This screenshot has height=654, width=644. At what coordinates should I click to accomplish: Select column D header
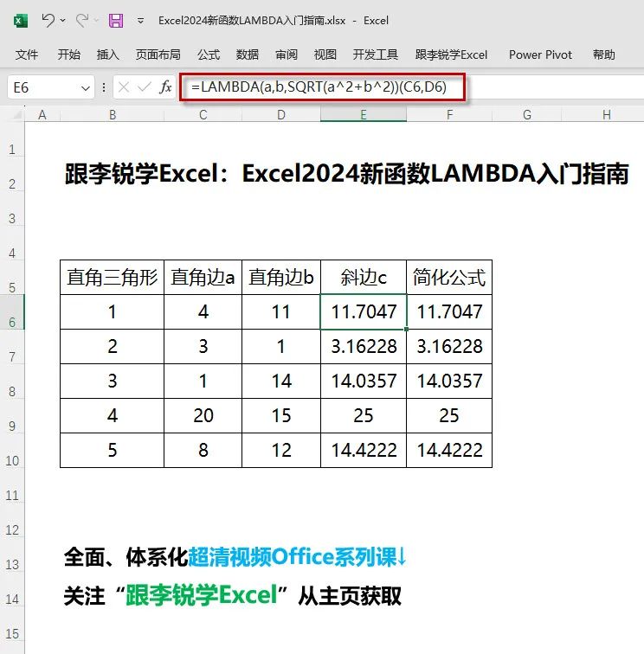click(x=281, y=115)
